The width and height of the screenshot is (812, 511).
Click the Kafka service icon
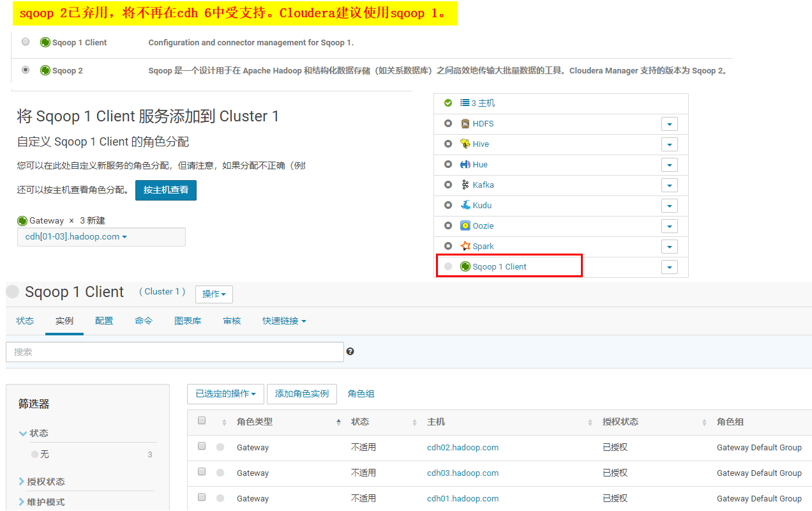coord(465,185)
